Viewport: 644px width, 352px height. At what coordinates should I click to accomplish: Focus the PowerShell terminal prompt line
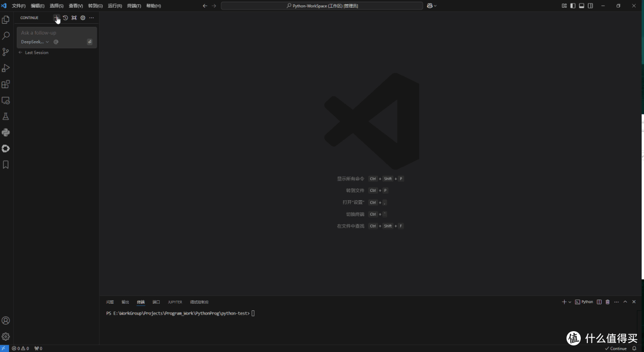(x=180, y=313)
